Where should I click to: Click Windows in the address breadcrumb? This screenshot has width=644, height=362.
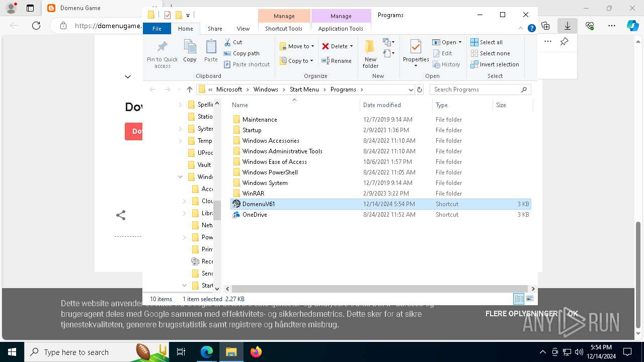[x=266, y=89]
